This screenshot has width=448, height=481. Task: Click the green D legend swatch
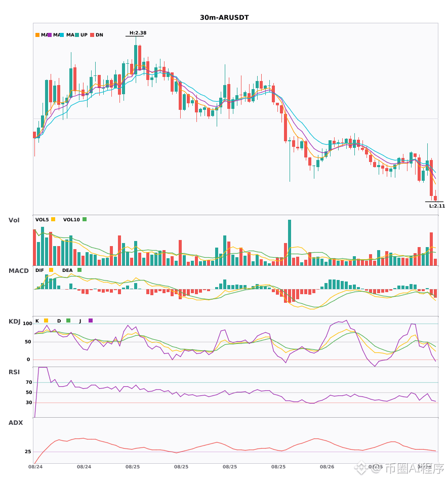coord(68,320)
